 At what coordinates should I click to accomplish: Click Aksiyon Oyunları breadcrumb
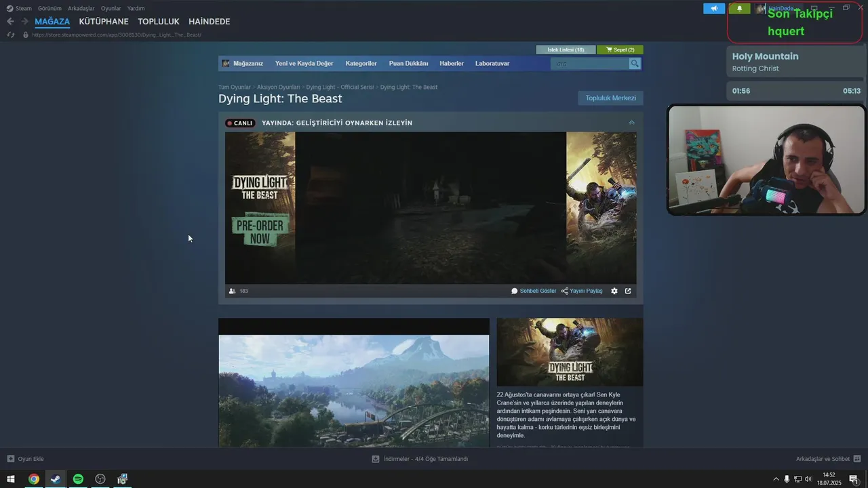click(x=278, y=87)
